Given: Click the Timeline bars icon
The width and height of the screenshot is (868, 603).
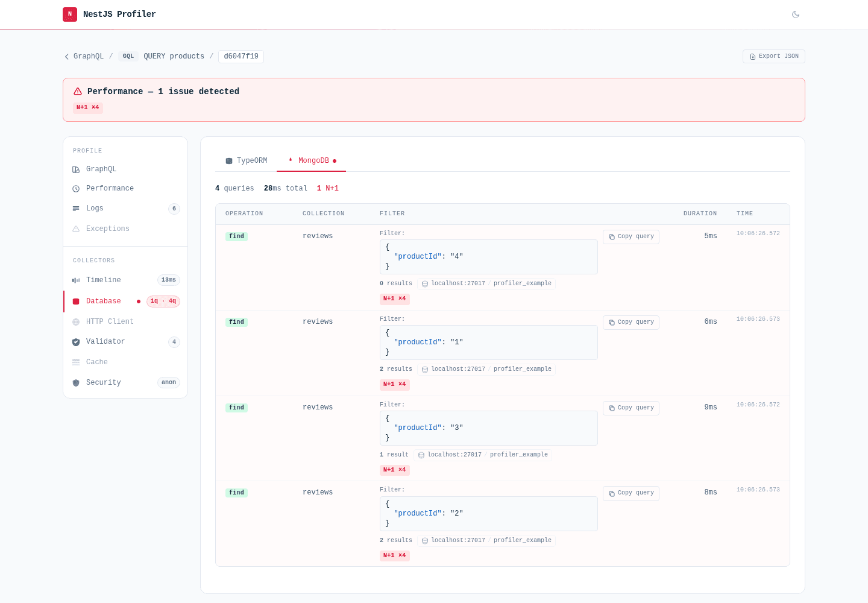Looking at the screenshot, I should point(76,280).
